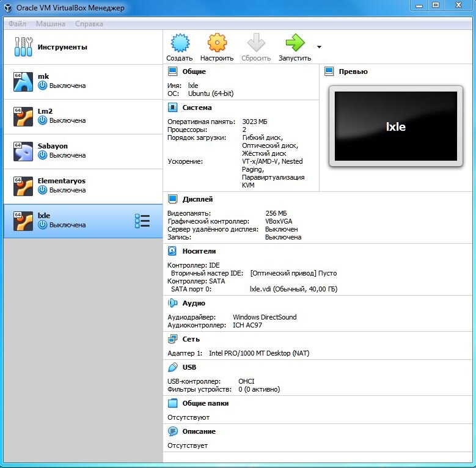The height and width of the screenshot is (468, 476).
Task: Select the mk virtual machine
Action: pyautogui.click(x=83, y=82)
